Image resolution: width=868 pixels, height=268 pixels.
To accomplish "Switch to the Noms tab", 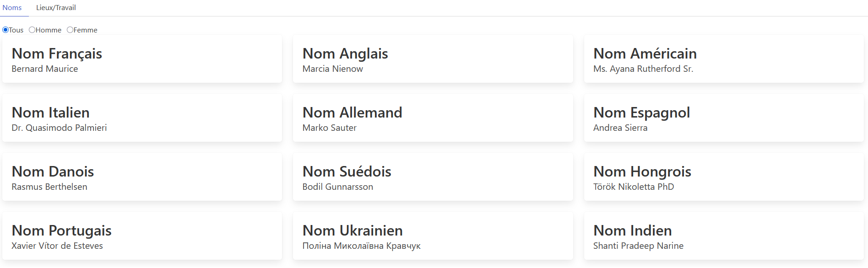I will pos(12,8).
